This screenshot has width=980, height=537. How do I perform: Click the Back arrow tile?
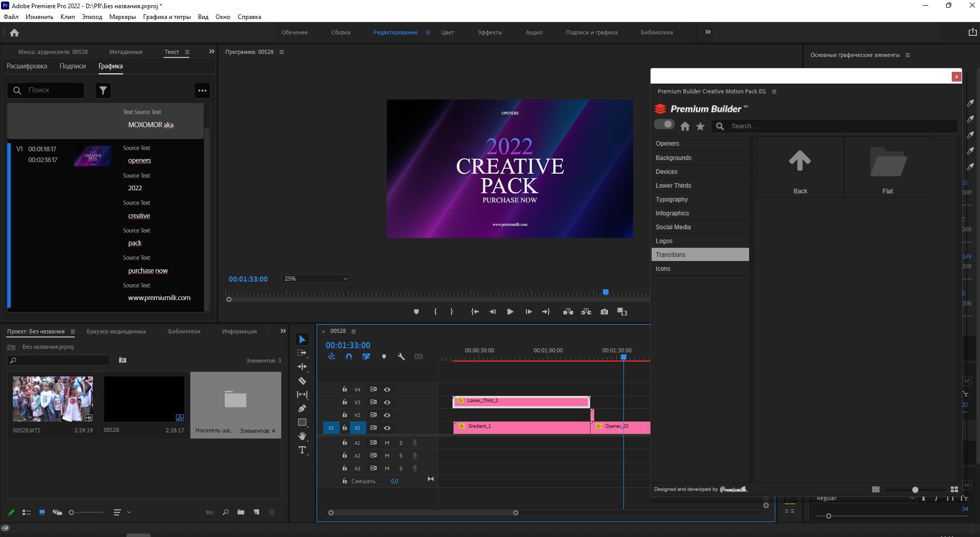[x=800, y=167]
